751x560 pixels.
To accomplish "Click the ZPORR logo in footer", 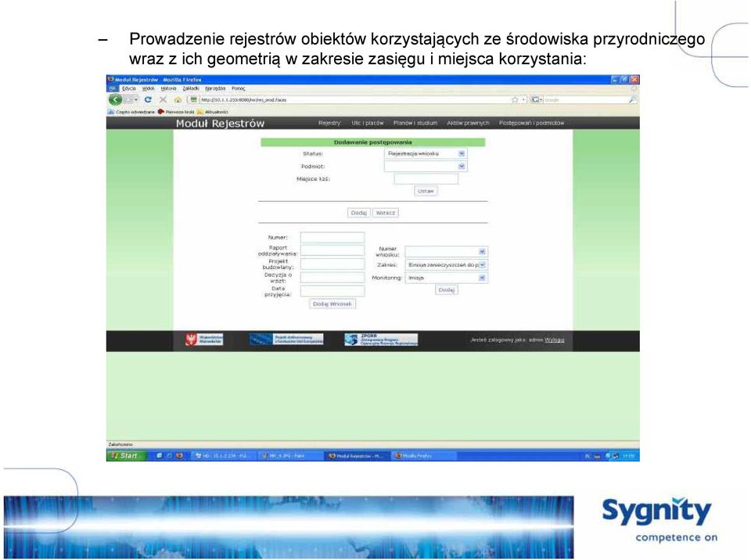I will tap(381, 339).
